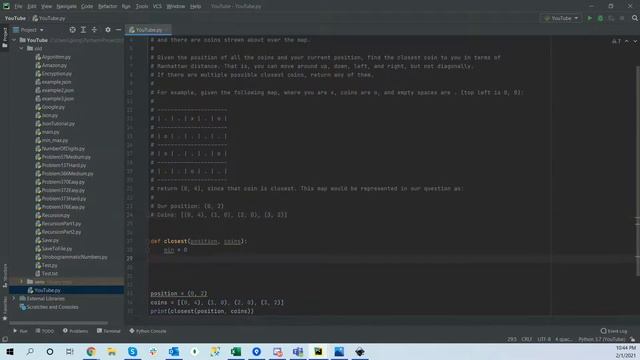Open the Refactor menu

(107, 6)
